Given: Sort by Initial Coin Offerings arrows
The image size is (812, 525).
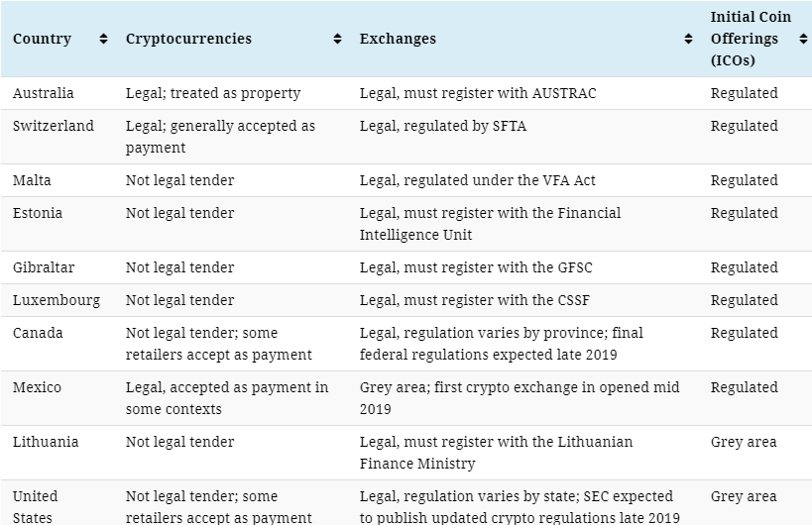Looking at the screenshot, I should click(803, 39).
